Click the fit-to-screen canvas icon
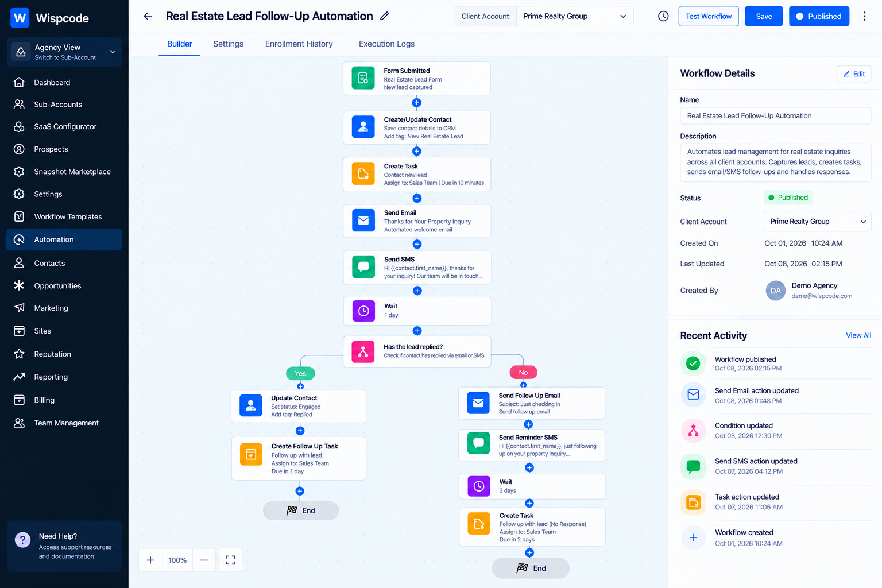Viewport: 882px width, 588px height. pos(230,560)
